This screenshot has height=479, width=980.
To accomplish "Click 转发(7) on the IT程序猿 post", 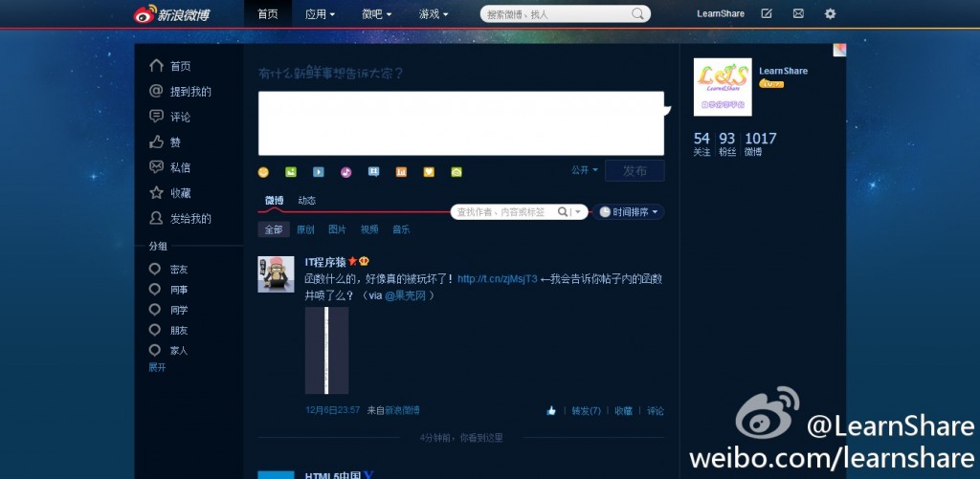I will 586,411.
